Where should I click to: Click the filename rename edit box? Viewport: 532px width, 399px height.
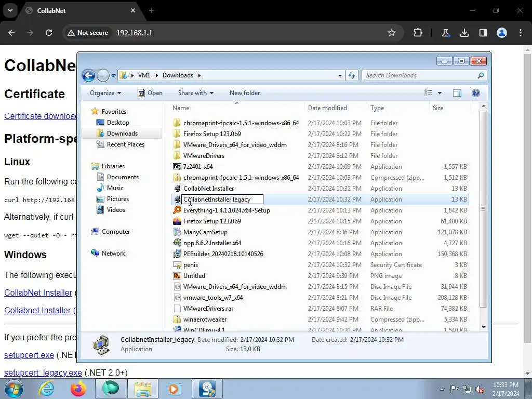pyautogui.click(x=222, y=199)
